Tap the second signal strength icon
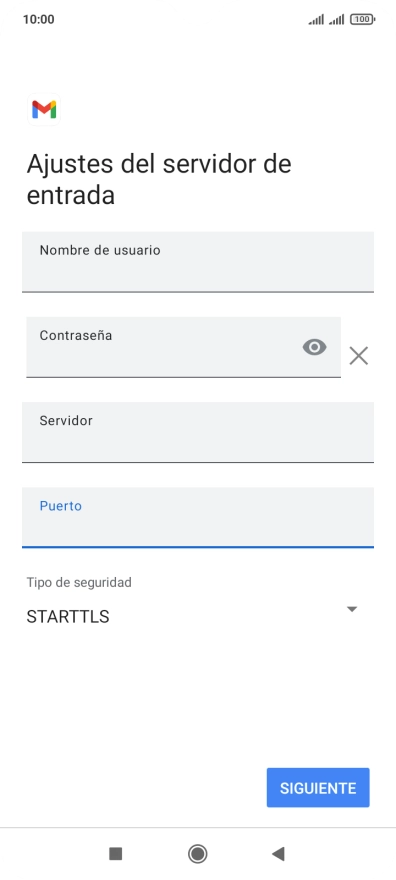 (x=337, y=20)
